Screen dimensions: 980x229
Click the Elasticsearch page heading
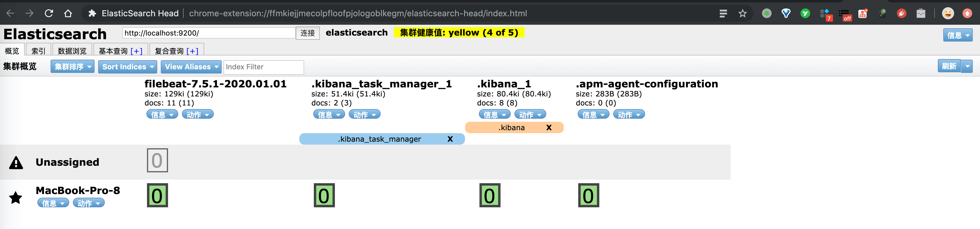click(55, 34)
